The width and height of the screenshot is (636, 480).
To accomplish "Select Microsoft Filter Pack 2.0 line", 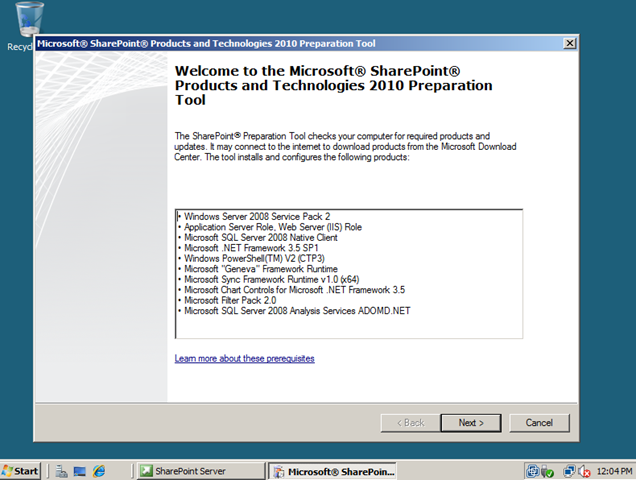I will [230, 301].
